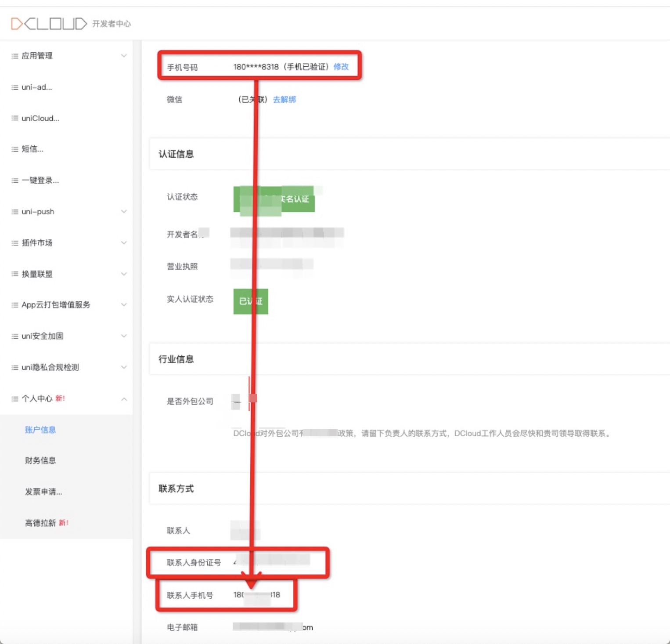
Task: Click list icon beside App云打包增值服务
Action: 15,305
